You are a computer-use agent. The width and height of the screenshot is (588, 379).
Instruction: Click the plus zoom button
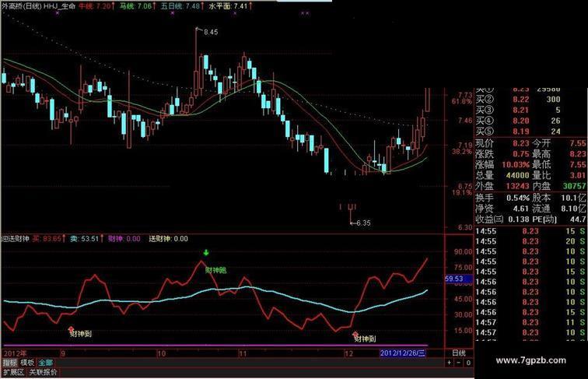point(450,363)
